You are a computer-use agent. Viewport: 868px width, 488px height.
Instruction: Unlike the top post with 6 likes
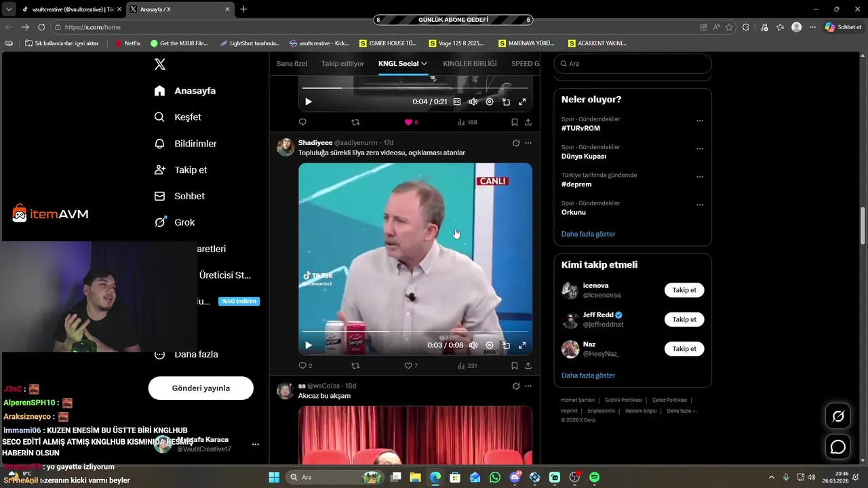pos(411,122)
